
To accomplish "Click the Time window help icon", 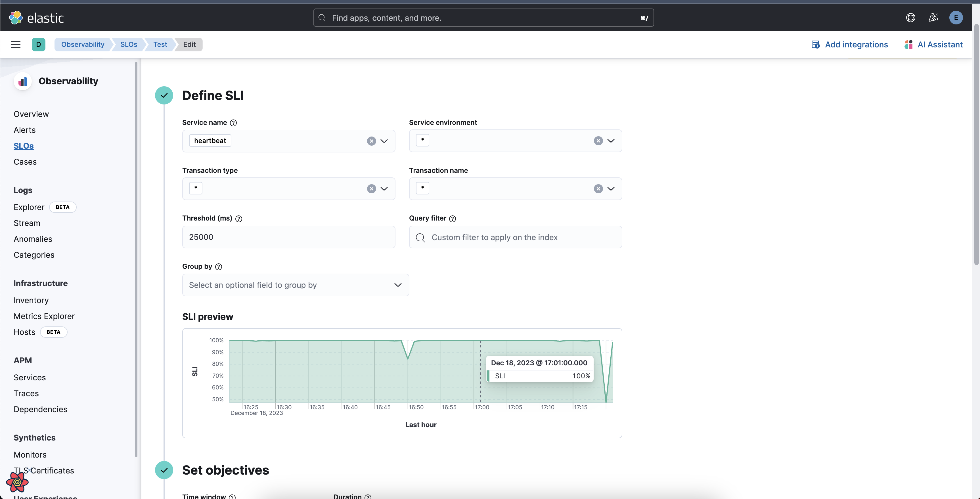I will point(232,497).
